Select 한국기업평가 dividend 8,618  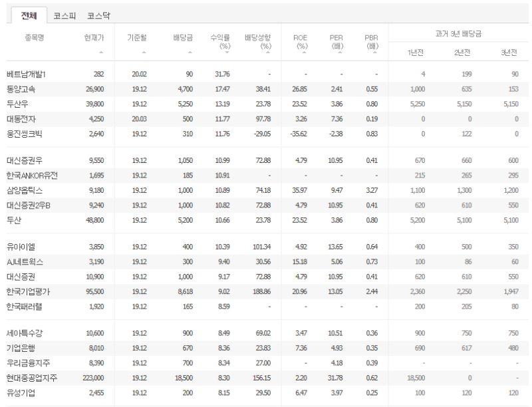186,292
